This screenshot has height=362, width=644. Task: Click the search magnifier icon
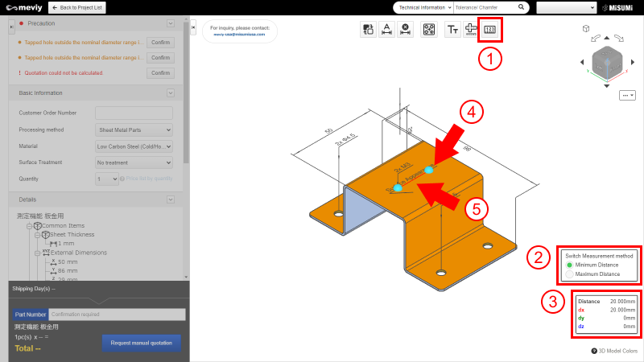pos(521,7)
